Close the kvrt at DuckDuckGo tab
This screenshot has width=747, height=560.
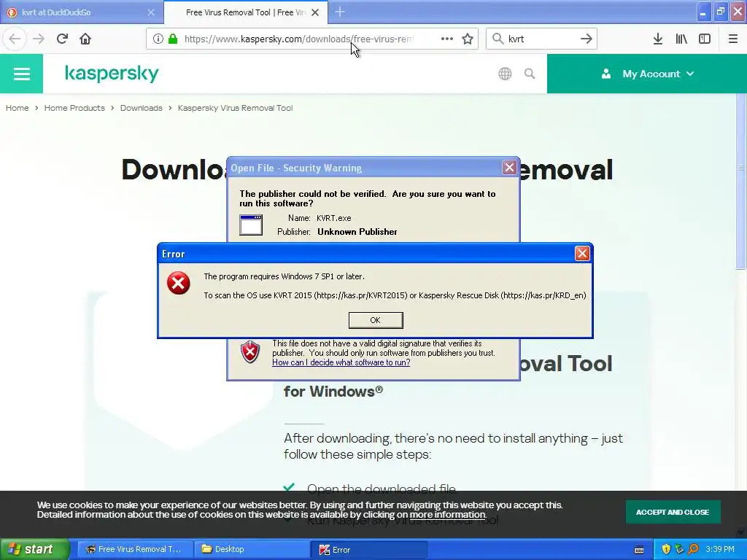151,12
